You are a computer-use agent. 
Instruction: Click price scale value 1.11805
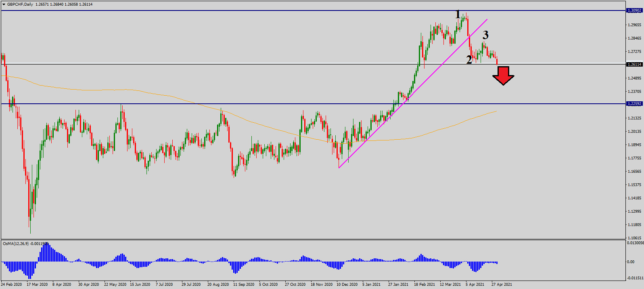pos(635,225)
